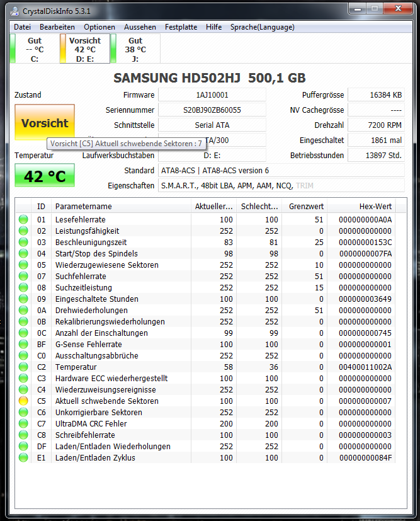Click green status icon for Unkorrigierbare Sektoren
420x521 pixels.
(23, 413)
